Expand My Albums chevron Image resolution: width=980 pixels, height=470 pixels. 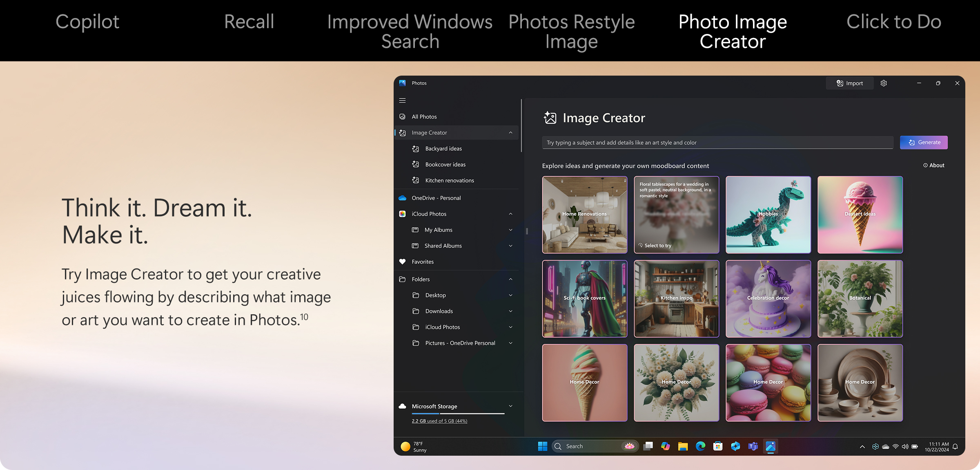(x=510, y=230)
